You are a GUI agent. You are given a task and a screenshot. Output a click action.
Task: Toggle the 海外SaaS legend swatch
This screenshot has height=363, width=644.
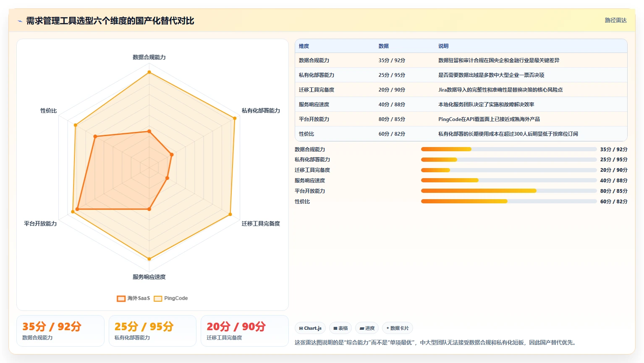[x=121, y=298]
